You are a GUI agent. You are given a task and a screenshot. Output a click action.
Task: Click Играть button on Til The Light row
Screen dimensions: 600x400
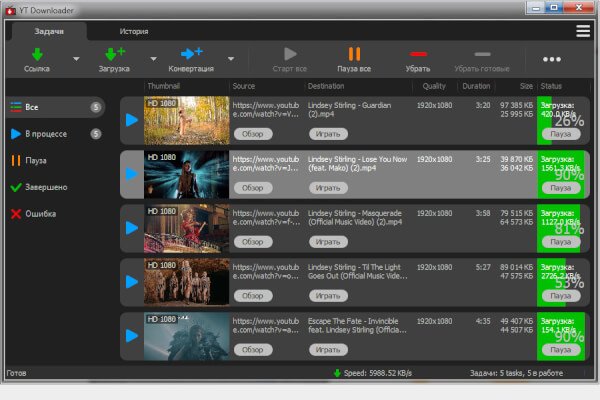coord(328,296)
